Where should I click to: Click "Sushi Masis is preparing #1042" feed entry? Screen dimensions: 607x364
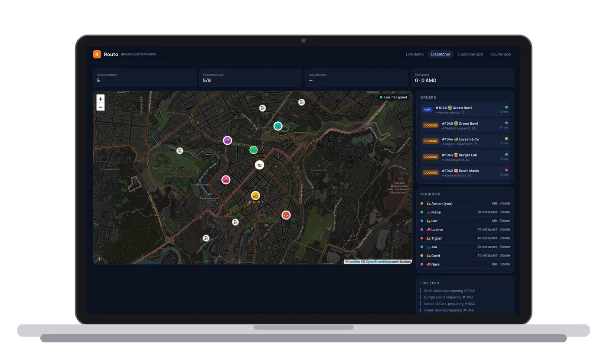tap(449, 291)
